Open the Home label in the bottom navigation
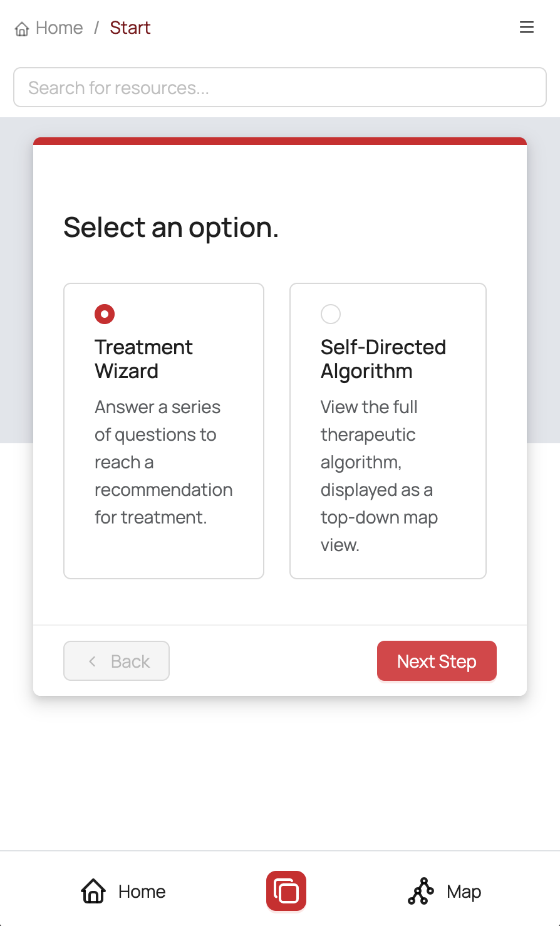The image size is (560, 926). click(142, 892)
